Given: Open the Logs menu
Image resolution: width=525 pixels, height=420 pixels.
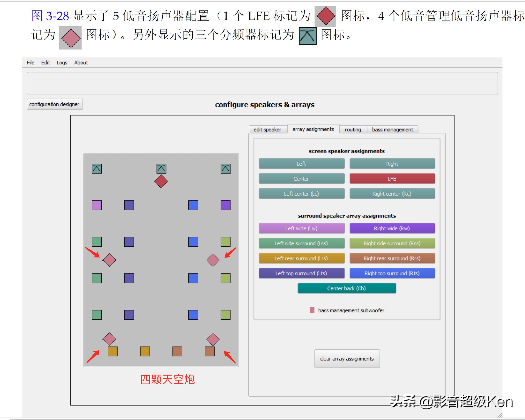Looking at the screenshot, I should point(62,62).
